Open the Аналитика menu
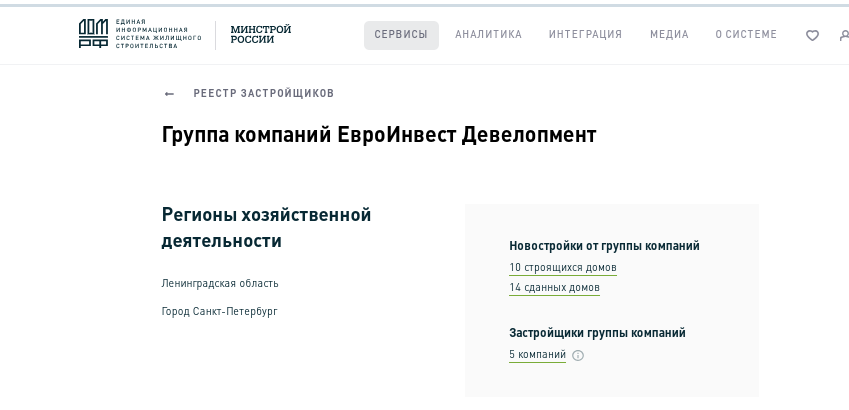The image size is (849, 410). pos(488,35)
